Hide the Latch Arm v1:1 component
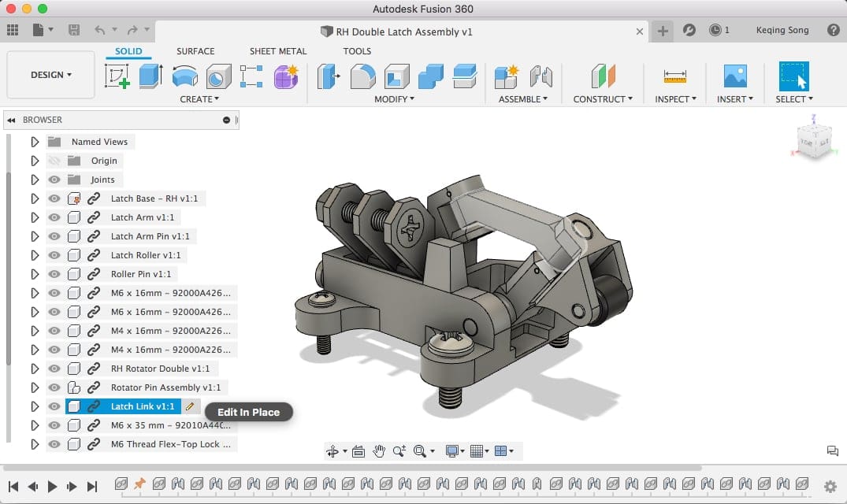 pos(54,217)
